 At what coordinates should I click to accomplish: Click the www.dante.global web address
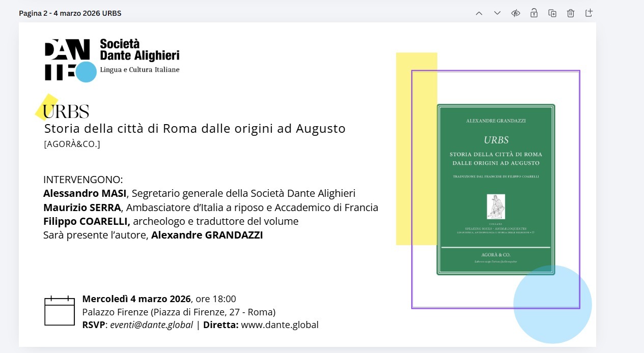pos(279,325)
